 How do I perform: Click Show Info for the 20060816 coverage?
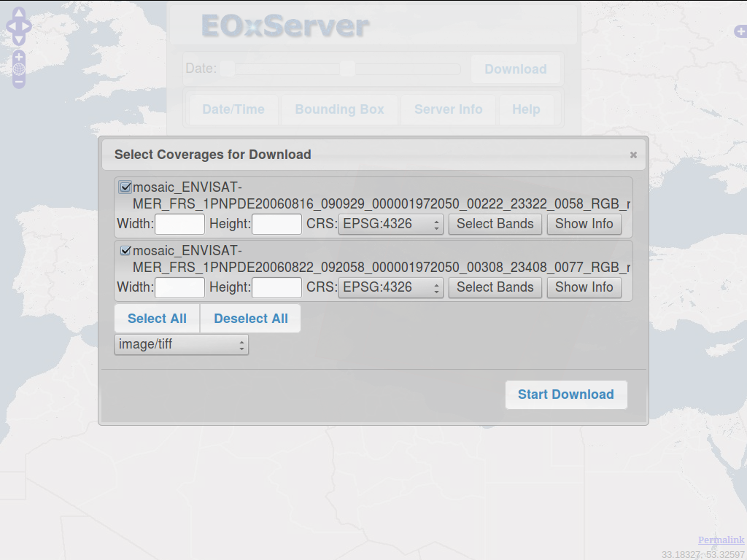(584, 224)
